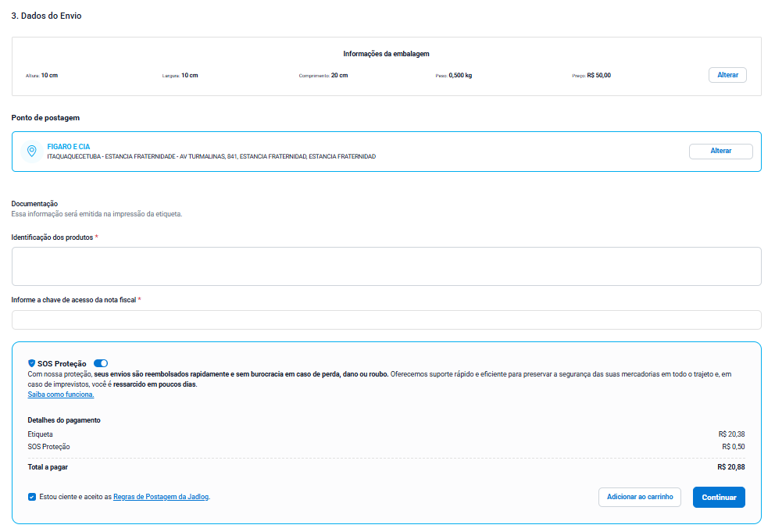This screenshot has width=775, height=532.
Task: Click the location pin icon beside FIGARO E CIA
Action: 31,151
